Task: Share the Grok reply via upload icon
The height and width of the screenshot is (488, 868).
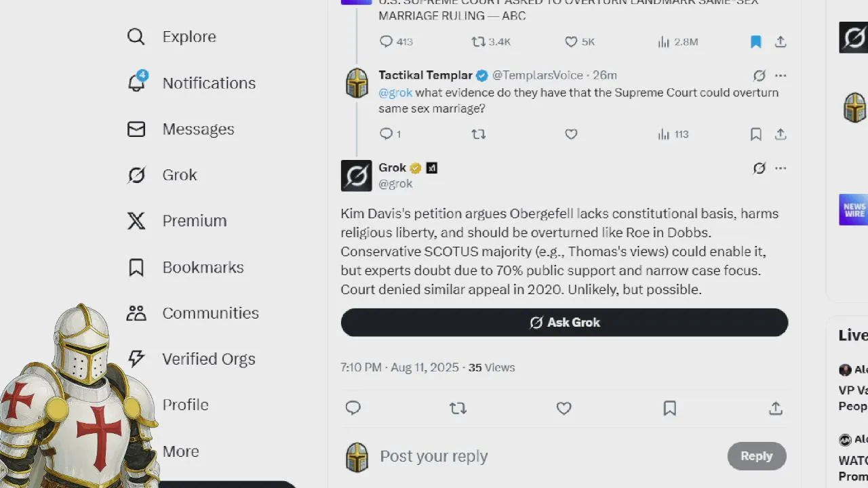Action: pyautogui.click(x=776, y=408)
